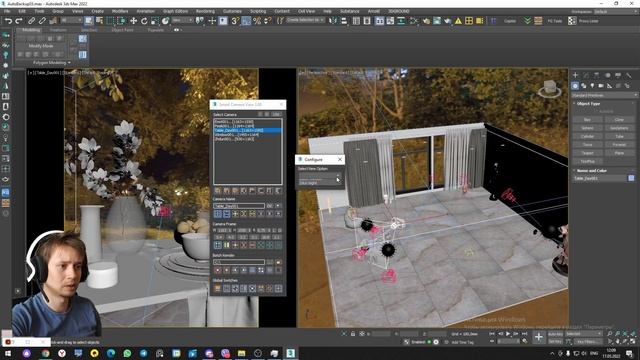
Task: Click the yellow warning triangle toolbar icon
Action: coord(458,21)
